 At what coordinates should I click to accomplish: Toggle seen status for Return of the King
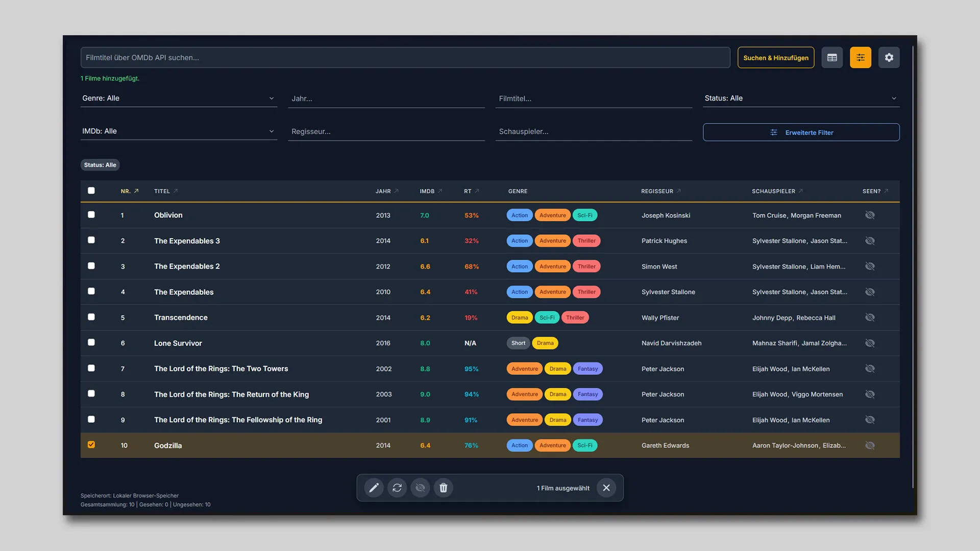(x=870, y=394)
